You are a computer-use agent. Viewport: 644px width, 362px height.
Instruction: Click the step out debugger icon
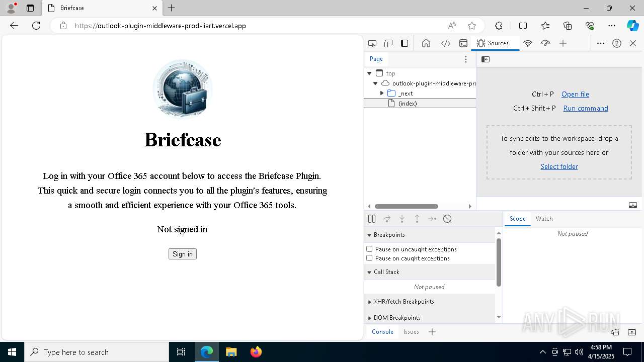tap(417, 219)
